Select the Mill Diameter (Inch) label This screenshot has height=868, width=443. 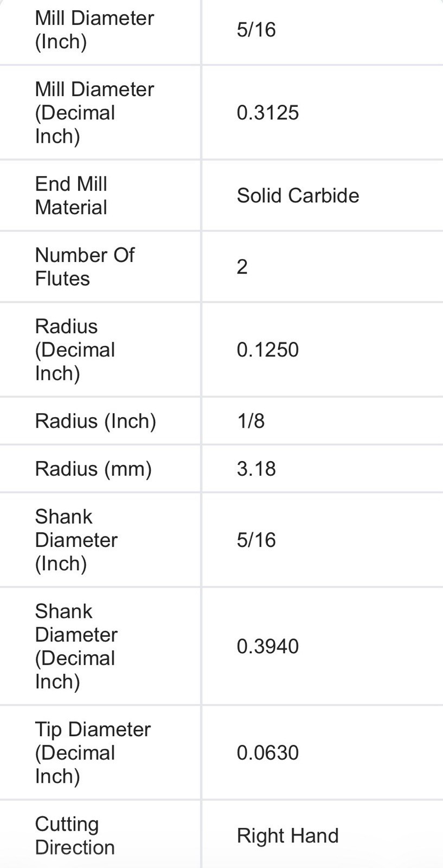[x=94, y=30]
